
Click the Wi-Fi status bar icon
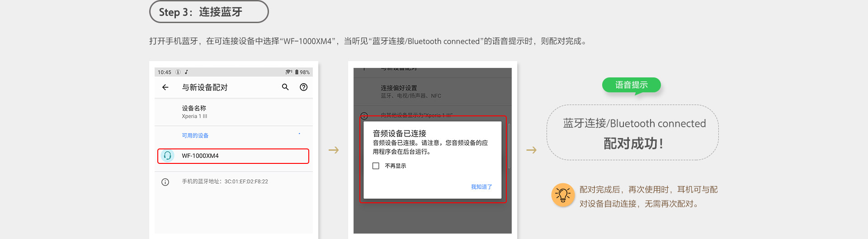click(288, 72)
